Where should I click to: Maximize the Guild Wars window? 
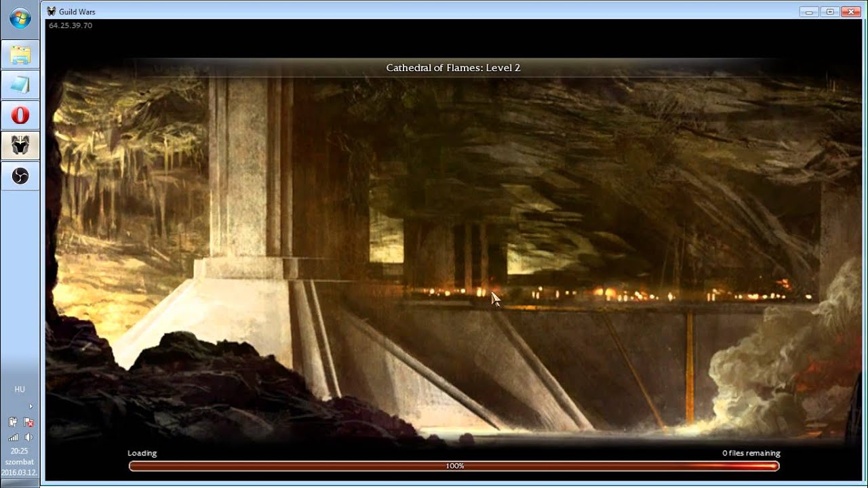(829, 12)
